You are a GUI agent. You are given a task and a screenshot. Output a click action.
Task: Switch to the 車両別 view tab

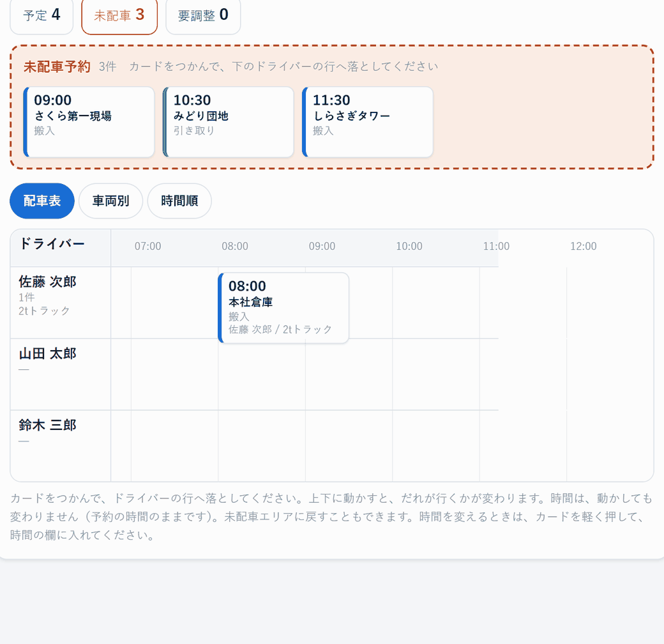111,201
